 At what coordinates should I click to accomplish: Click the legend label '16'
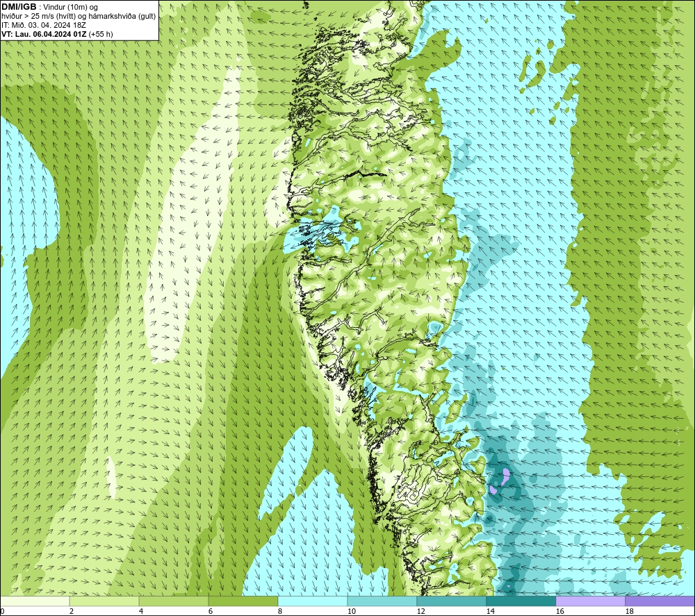[x=559, y=612]
